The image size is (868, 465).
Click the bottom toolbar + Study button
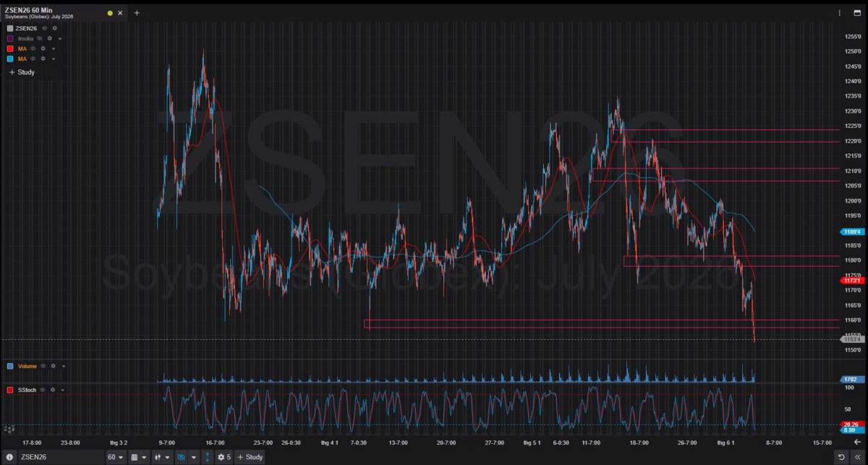tap(250, 457)
